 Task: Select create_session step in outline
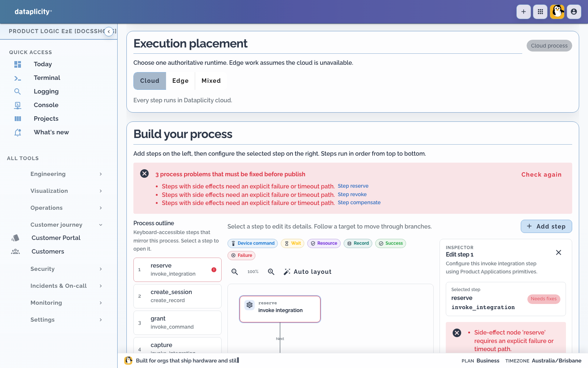[178, 296]
